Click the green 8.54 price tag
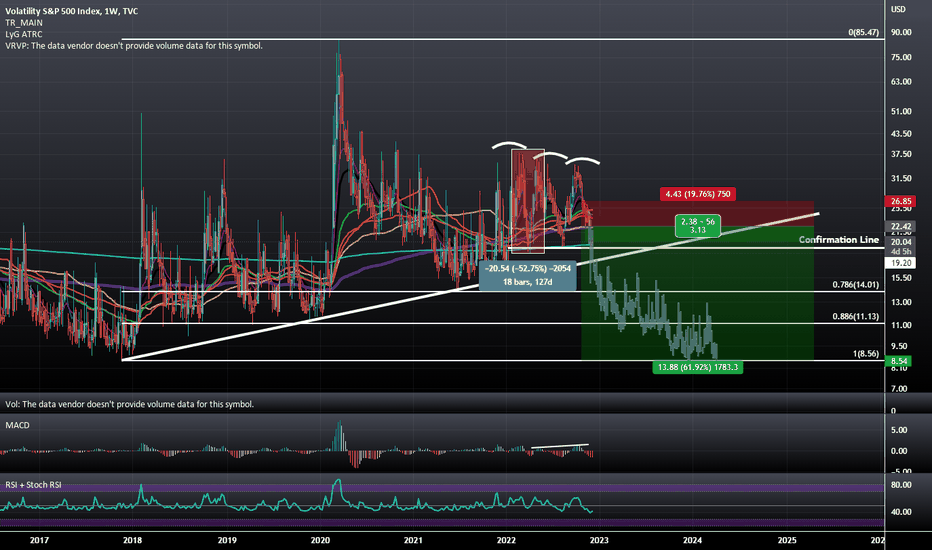This screenshot has width=932, height=550. click(899, 361)
